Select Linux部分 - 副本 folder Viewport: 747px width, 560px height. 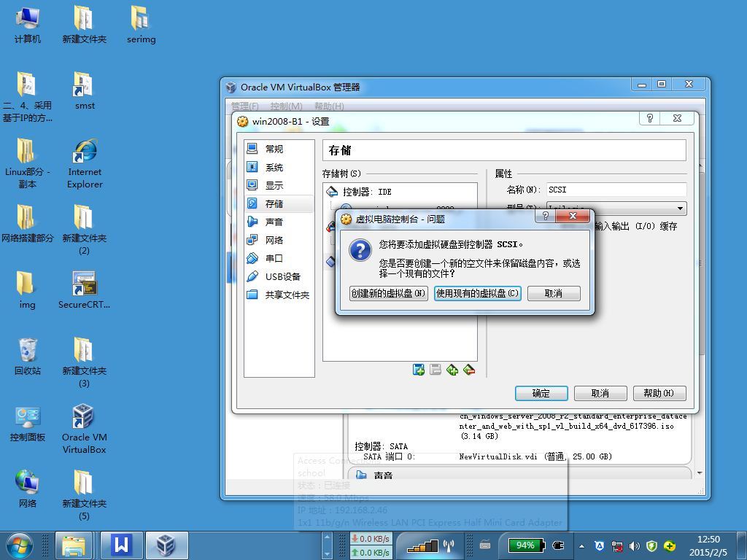[x=27, y=164]
